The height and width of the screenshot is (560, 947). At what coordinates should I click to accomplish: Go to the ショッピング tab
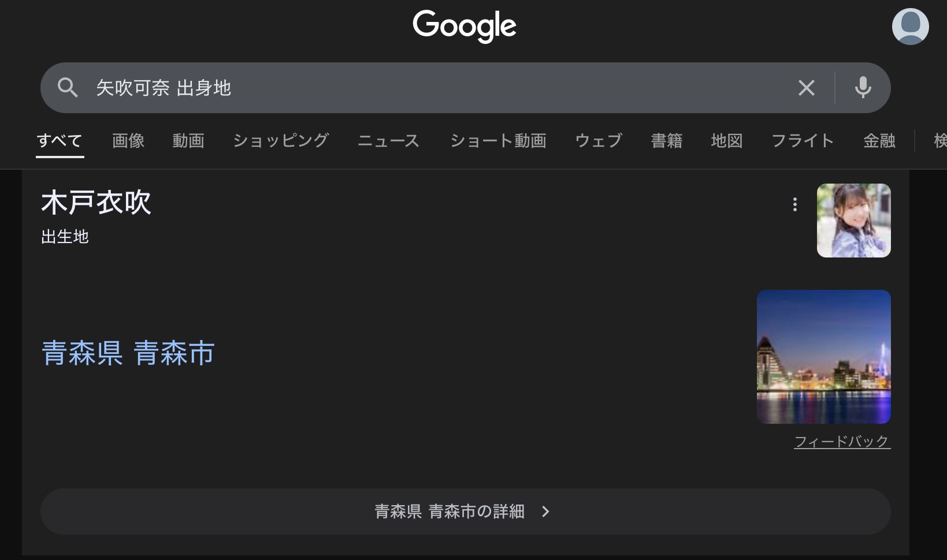coord(281,141)
